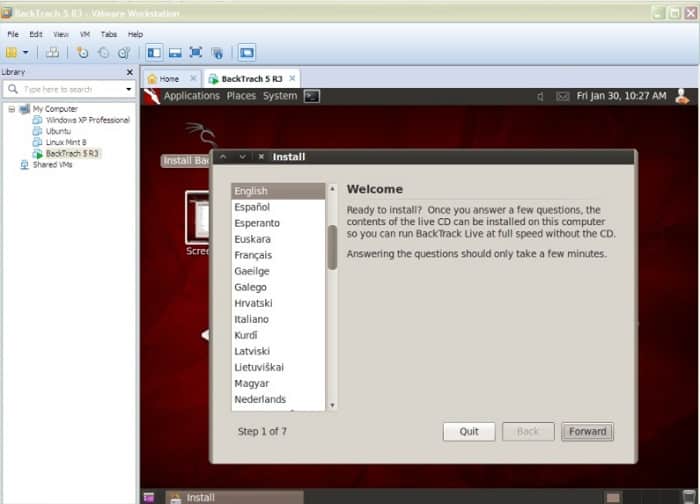
Task: Select Euskara in language list
Action: pos(279,239)
